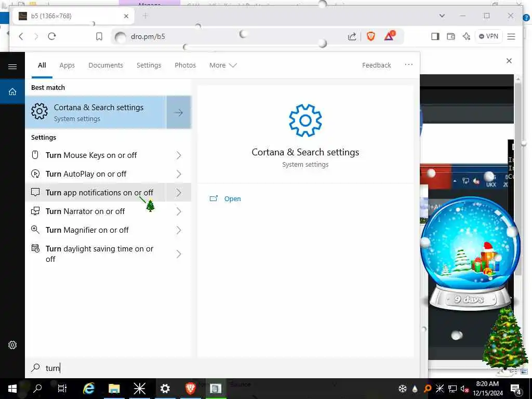
Task: Toggle Brave sidebar panel
Action: (x=435, y=36)
